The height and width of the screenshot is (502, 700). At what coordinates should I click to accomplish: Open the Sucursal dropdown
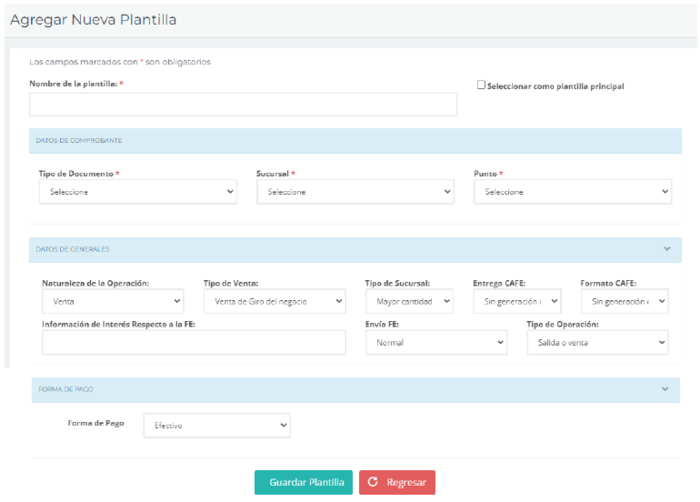(355, 192)
